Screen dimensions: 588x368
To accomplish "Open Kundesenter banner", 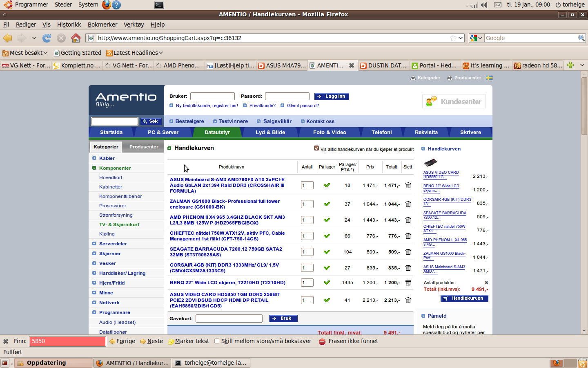I will click(x=454, y=101).
